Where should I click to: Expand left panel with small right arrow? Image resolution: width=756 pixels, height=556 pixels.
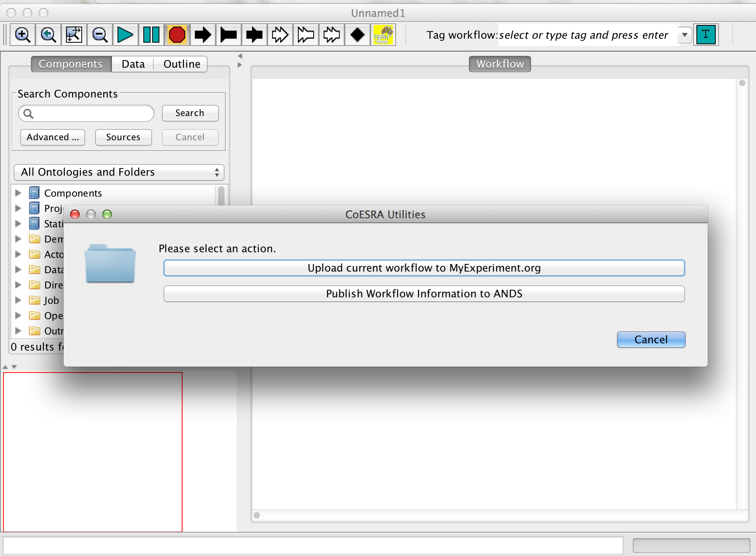pos(240,65)
